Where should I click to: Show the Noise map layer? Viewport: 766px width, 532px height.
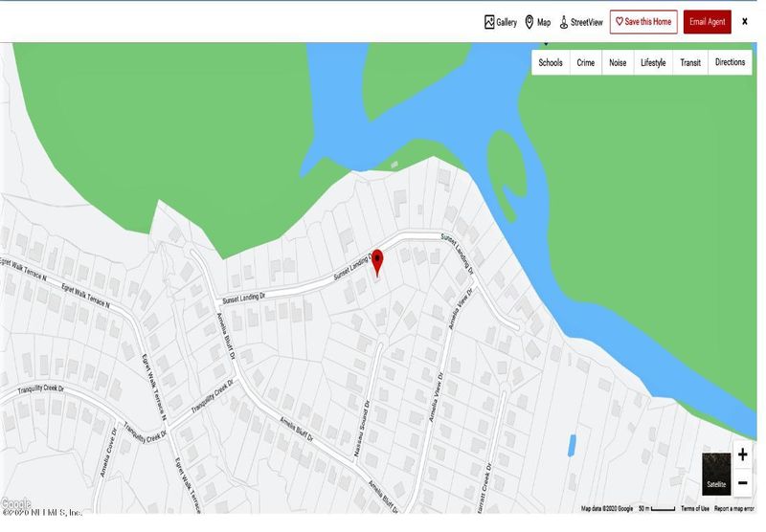618,62
